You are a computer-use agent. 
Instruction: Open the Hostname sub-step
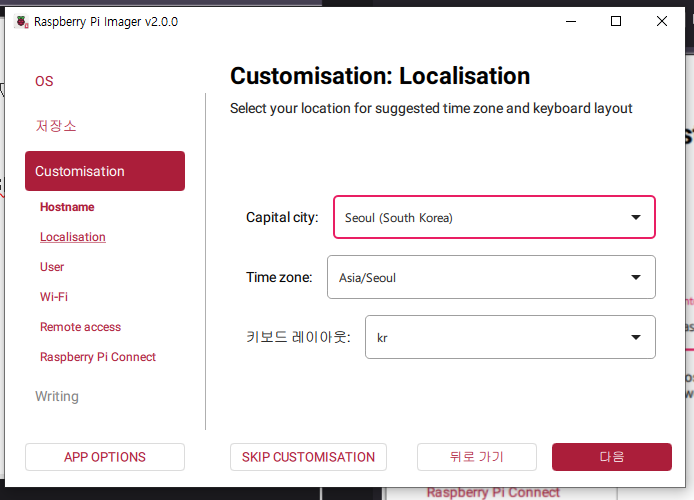67,207
